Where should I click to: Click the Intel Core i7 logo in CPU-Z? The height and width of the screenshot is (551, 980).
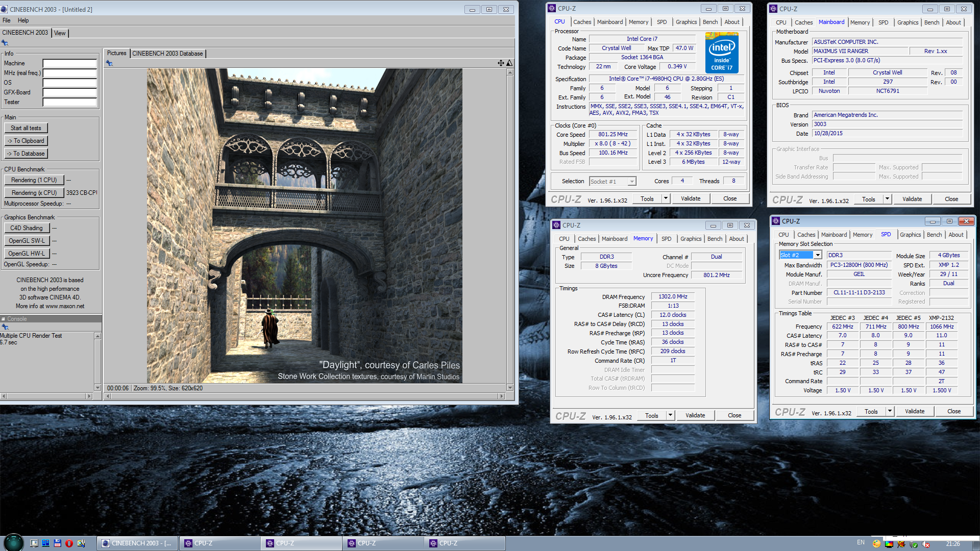(x=722, y=53)
